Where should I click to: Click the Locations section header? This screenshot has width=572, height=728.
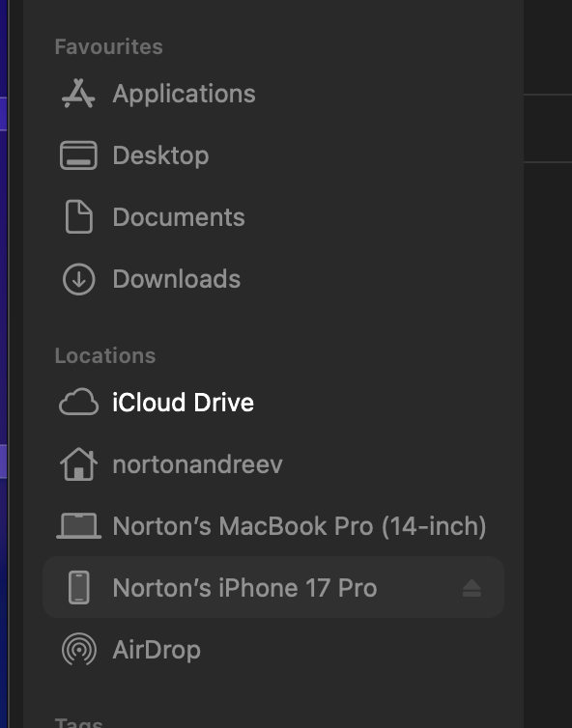pyautogui.click(x=105, y=356)
